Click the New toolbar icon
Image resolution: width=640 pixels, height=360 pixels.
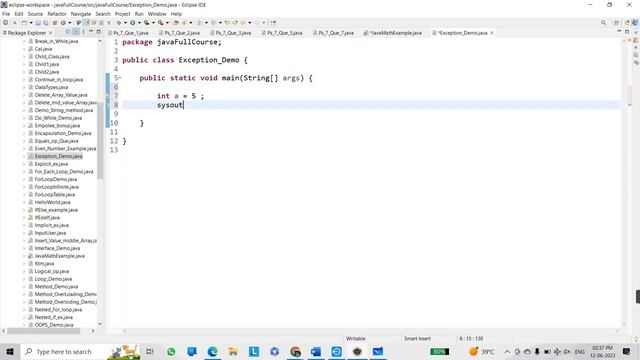coord(24,23)
